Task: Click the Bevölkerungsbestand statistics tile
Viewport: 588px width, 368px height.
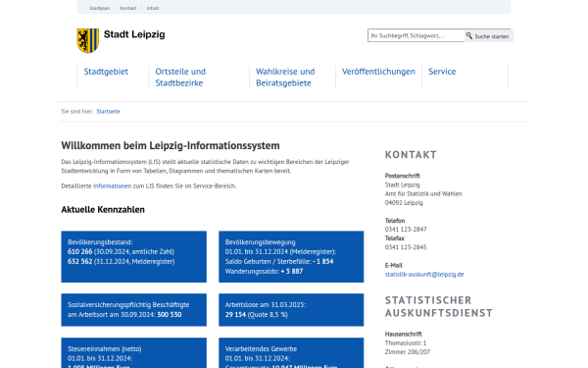Action: pyautogui.click(x=134, y=256)
